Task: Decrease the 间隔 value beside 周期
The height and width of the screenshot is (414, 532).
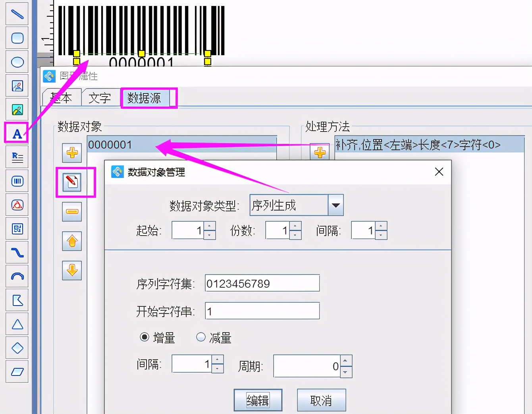Action: click(x=218, y=368)
